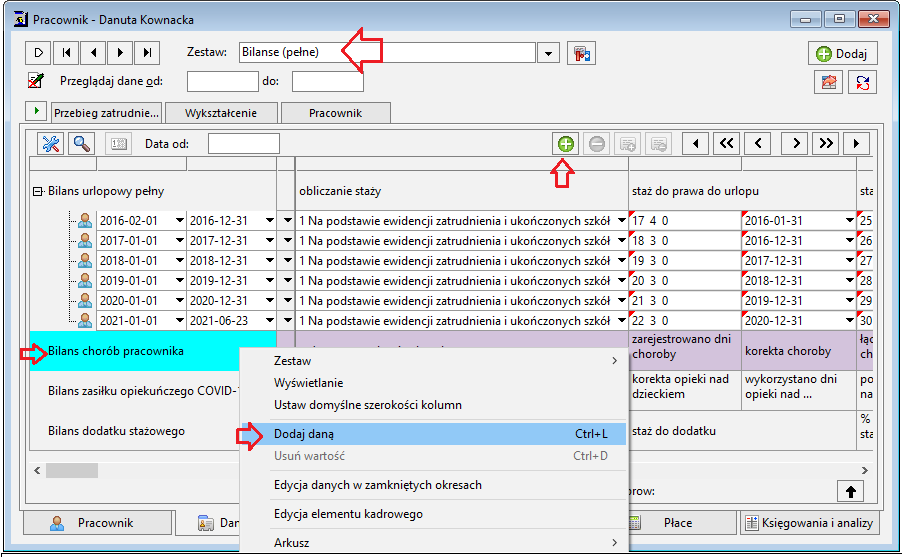Go to previous employee record arrow

pos(93,53)
